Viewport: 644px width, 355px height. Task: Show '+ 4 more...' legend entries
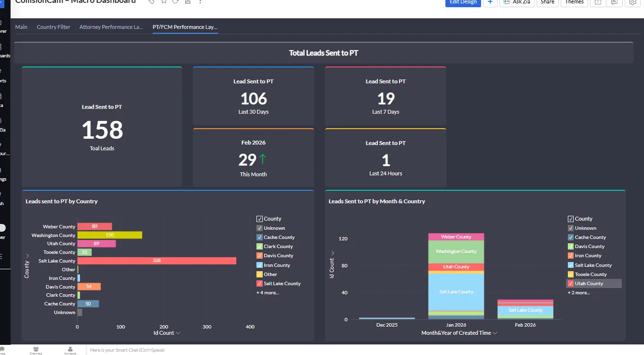(x=268, y=293)
